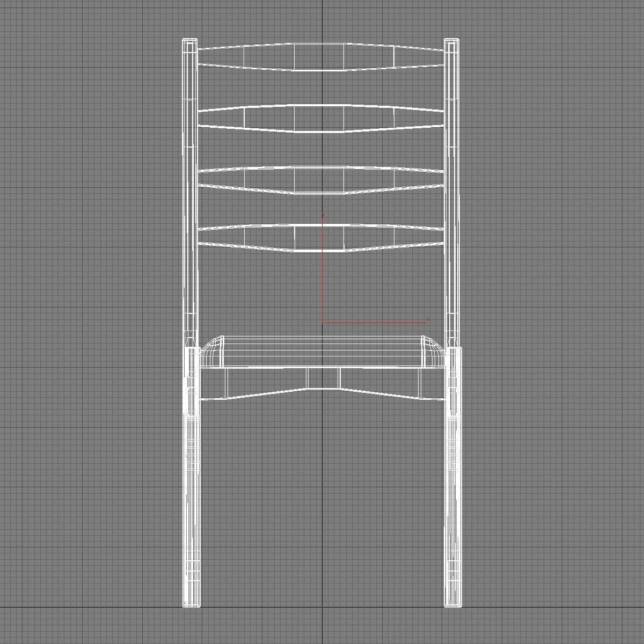Select the left front leg of the chair
This screenshot has height=644, width=644.
tap(192, 477)
